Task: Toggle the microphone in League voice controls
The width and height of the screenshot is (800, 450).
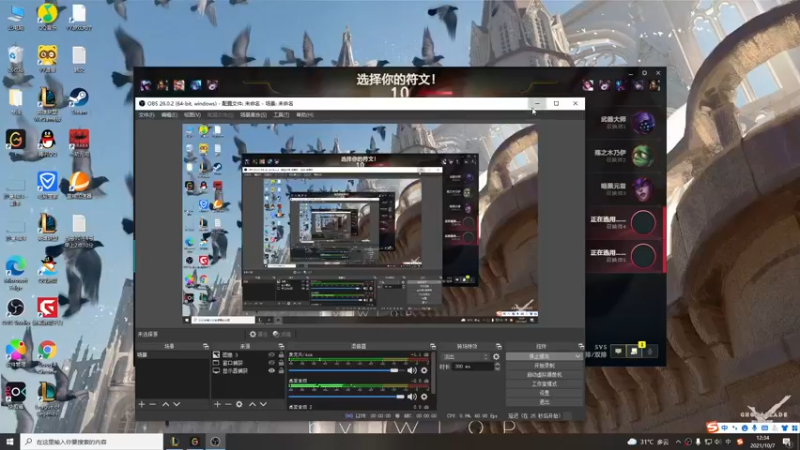Action: coord(650,351)
